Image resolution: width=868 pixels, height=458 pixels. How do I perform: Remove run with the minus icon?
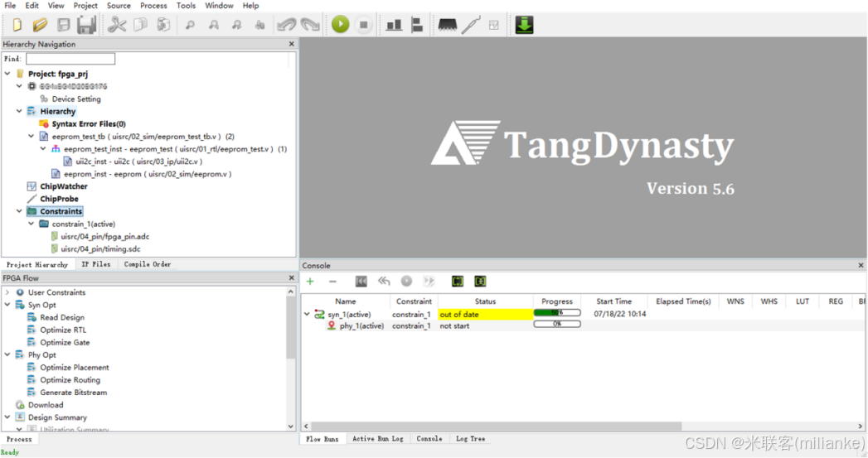[x=332, y=282]
